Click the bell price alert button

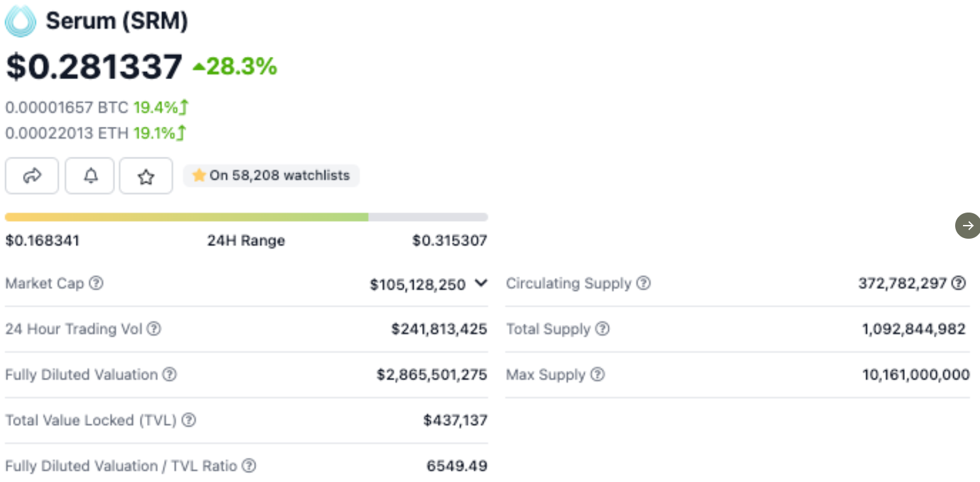90,176
